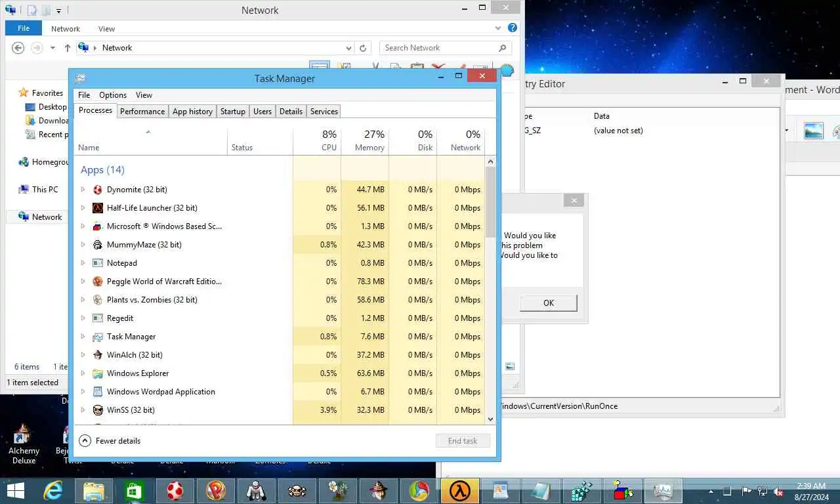Sort processes by the Memory column
Viewport: 840px width, 504px height.
365,140
